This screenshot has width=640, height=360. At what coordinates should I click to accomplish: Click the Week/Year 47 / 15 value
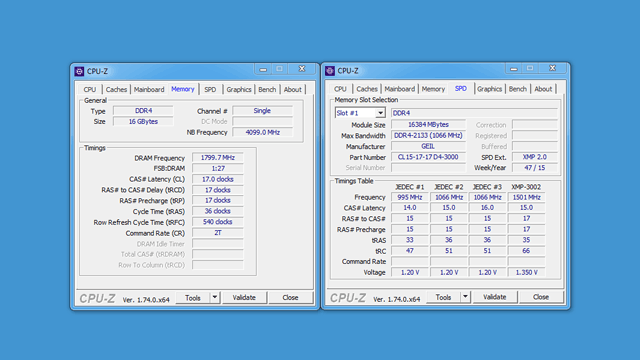pyautogui.click(x=535, y=168)
